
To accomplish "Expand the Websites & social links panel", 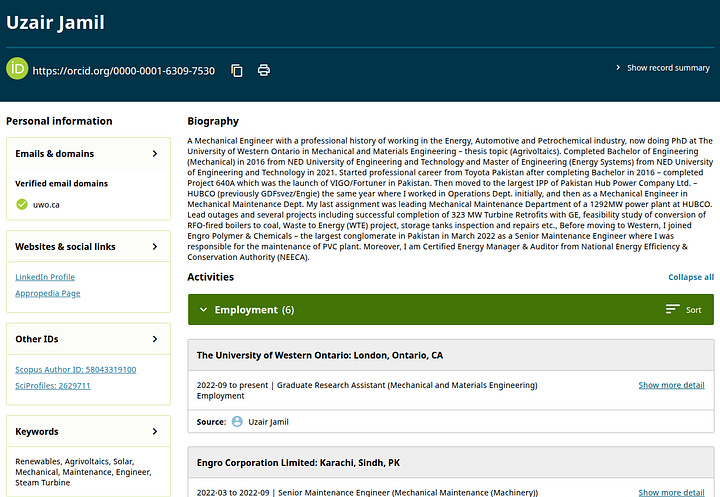I will tap(155, 247).
